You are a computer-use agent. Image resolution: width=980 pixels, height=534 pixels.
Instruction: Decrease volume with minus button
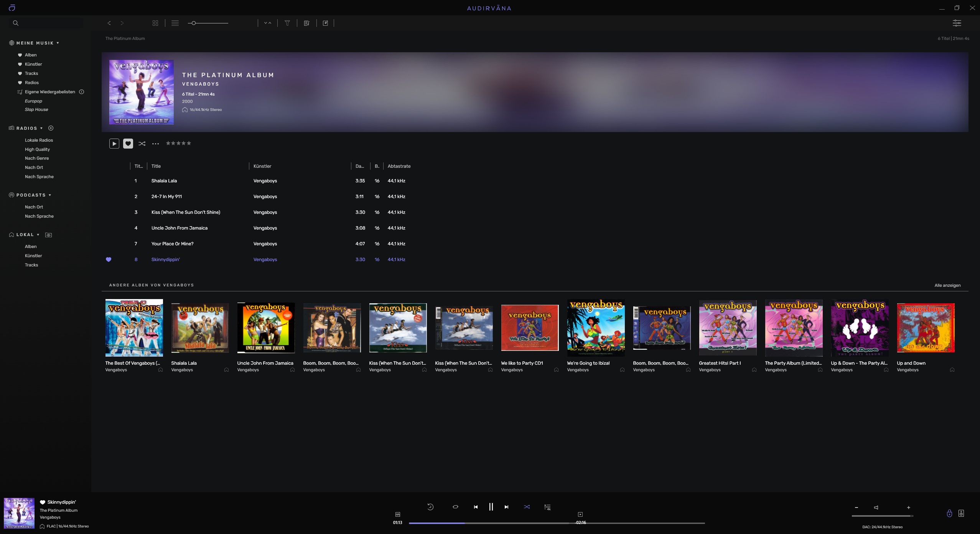856,508
